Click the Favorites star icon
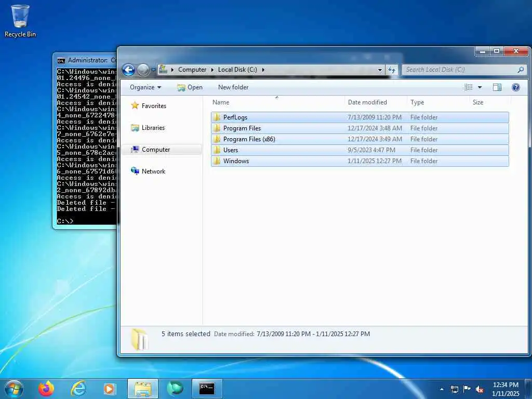This screenshot has width=532, height=399. (x=135, y=105)
